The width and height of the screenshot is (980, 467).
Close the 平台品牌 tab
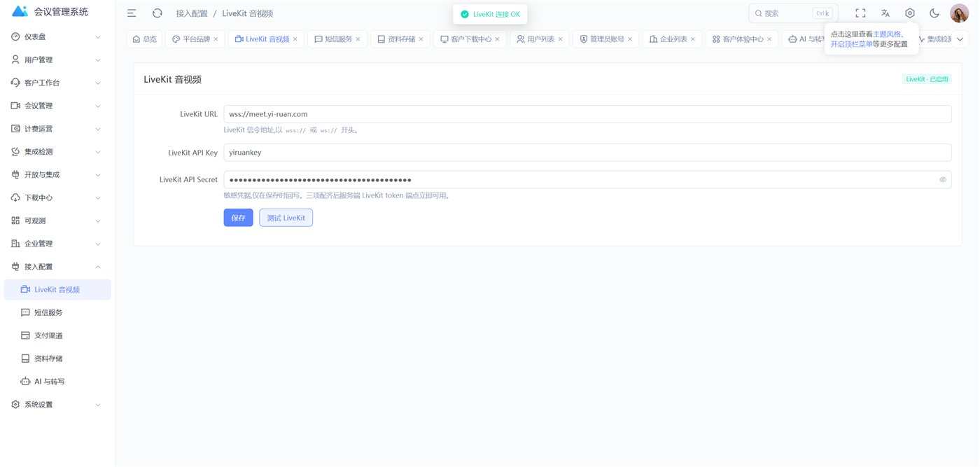coord(216,39)
